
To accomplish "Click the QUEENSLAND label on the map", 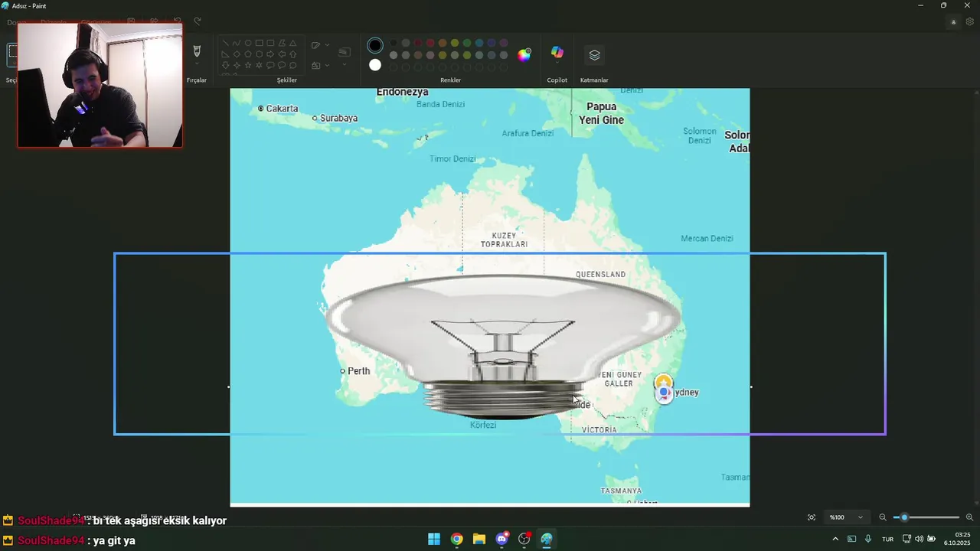I will [x=601, y=274].
